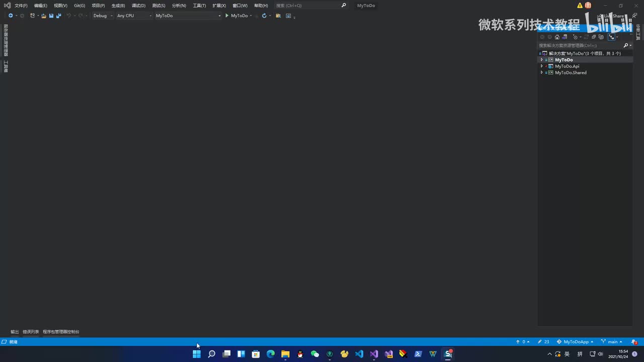Start debugging with the MyToDo run button
This screenshot has width=644, height=362.
tap(236, 16)
